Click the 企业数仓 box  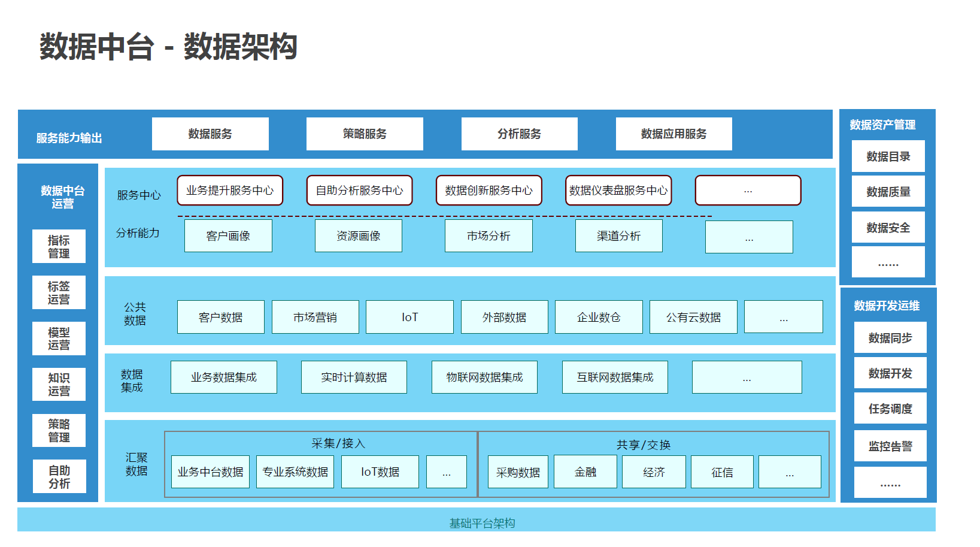pyautogui.click(x=599, y=317)
